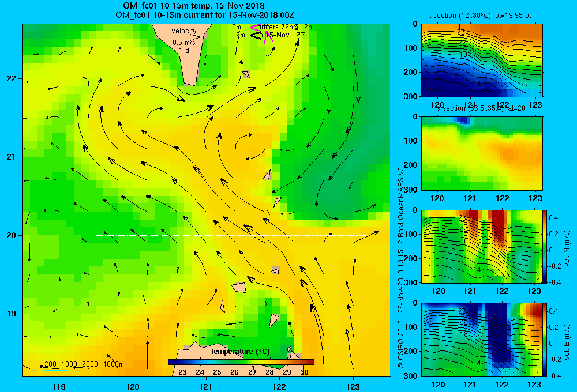Click longitude label 122 below main map
The height and width of the screenshot is (392, 577).
click(x=279, y=386)
